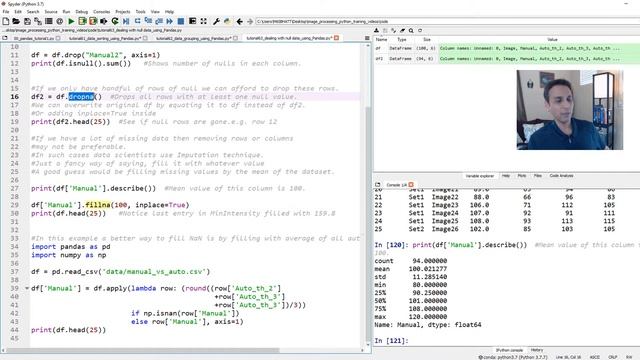Click the File list browse icon
The height and width of the screenshot is (360, 640).
pyautogui.click(x=49, y=21)
